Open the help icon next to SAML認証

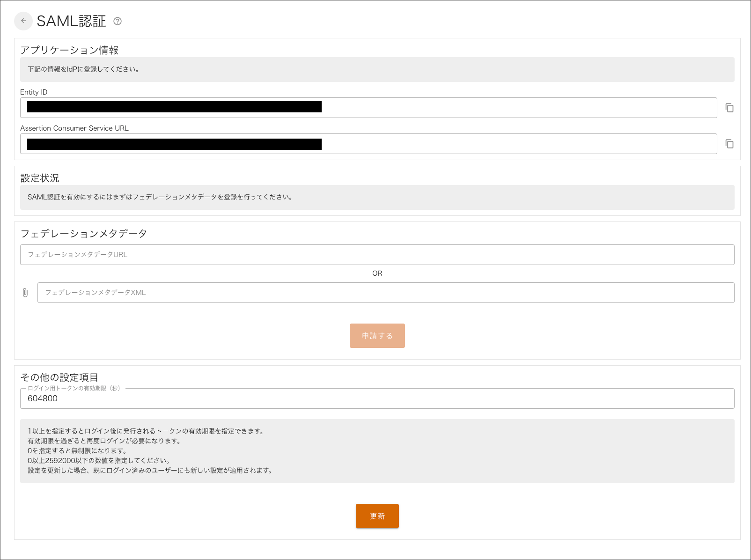click(118, 22)
